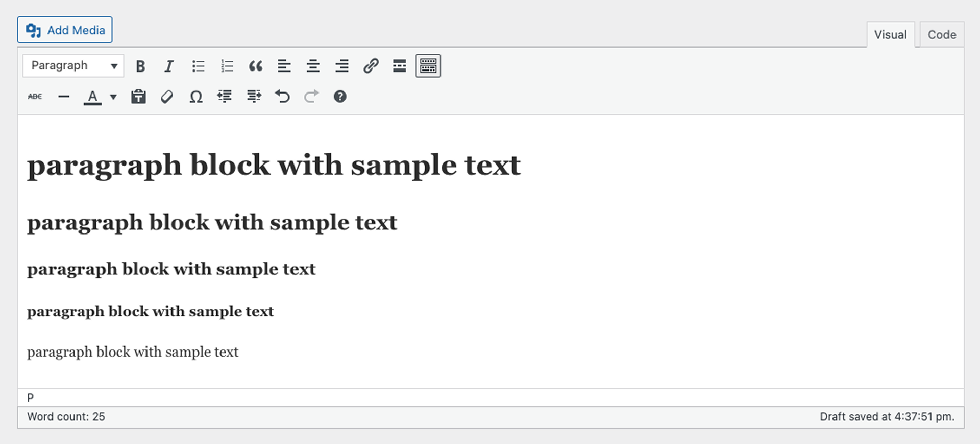Open text color picker dropdown arrow
Image resolution: width=980 pixels, height=444 pixels.
(x=113, y=97)
